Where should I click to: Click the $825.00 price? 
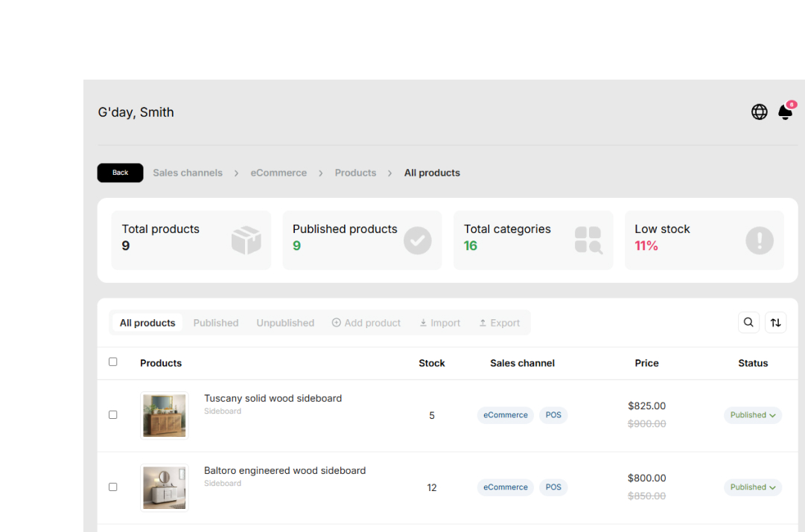tap(646, 406)
